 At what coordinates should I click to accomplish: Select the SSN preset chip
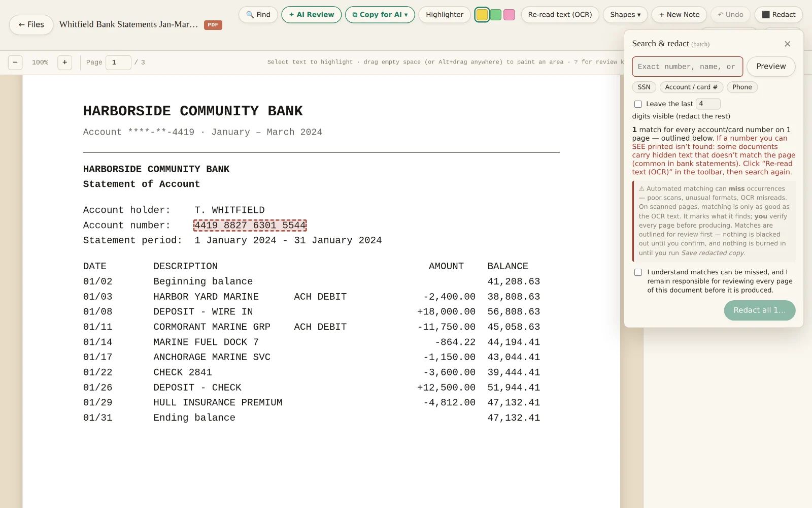(x=644, y=87)
